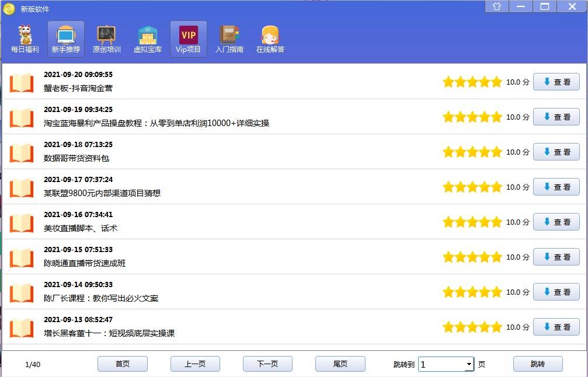Viewport: 588px width, 377px height.
Task: Click the star rating of 美妆直播脚本、话术
Action: coord(472,222)
